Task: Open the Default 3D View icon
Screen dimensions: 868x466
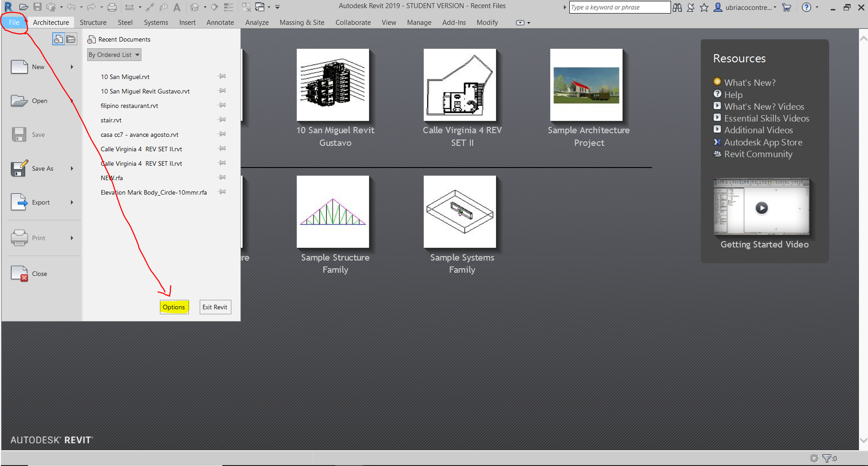Action: pyautogui.click(x=195, y=7)
